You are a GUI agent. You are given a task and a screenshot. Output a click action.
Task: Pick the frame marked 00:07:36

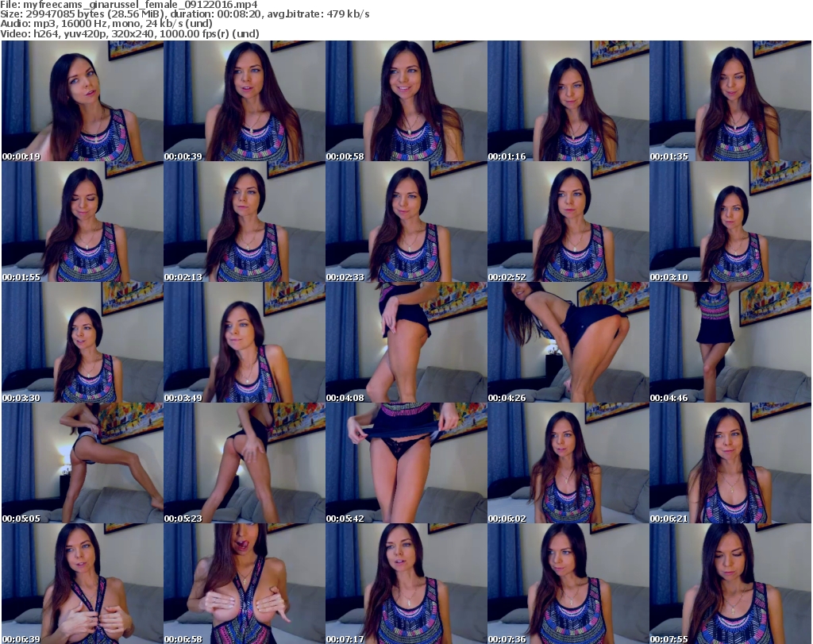pos(568,584)
